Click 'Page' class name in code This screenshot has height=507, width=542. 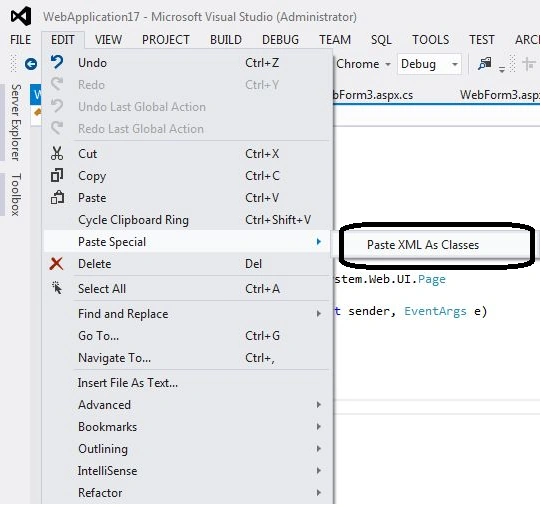coord(432,279)
